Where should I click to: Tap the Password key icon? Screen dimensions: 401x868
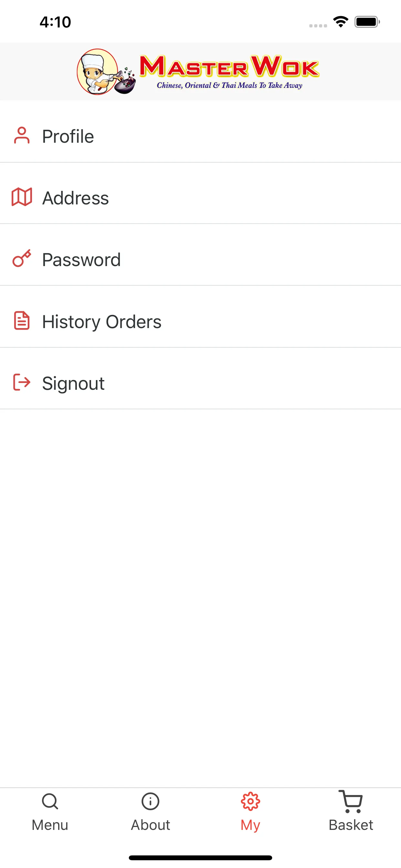point(22,259)
